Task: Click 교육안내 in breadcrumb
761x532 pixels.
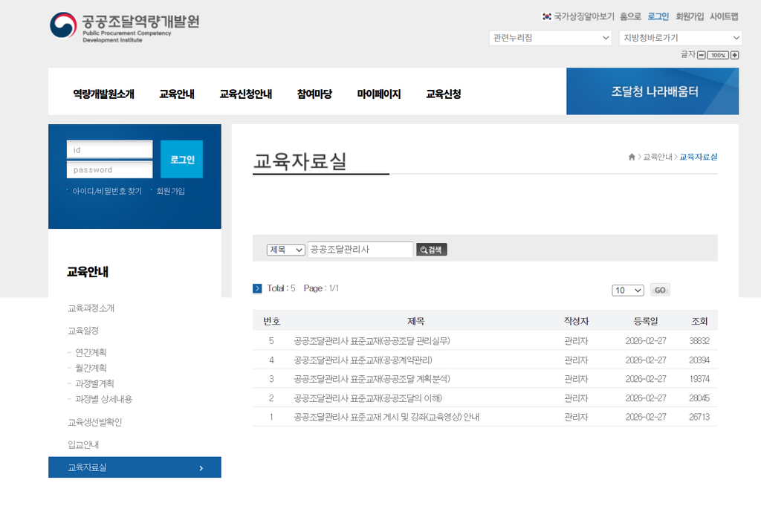Action: [x=658, y=157]
